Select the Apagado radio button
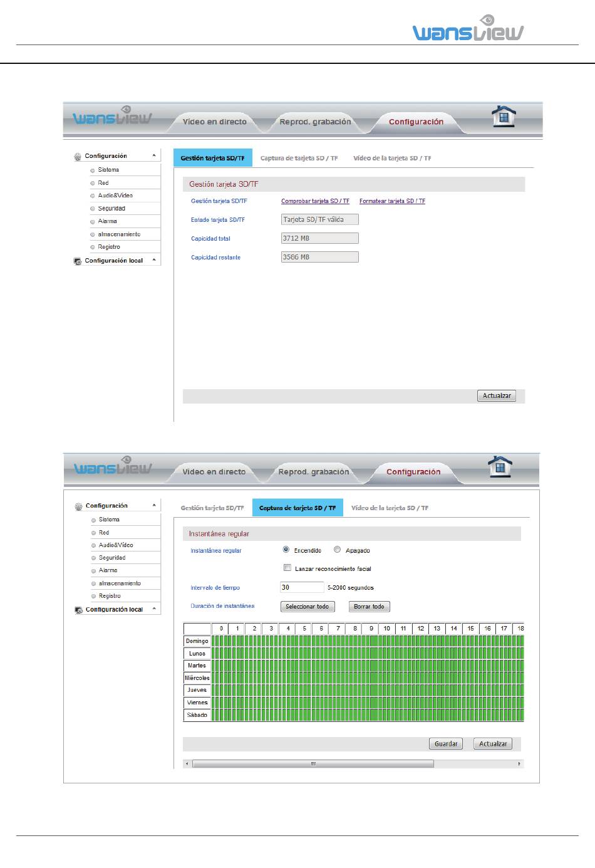Screen dimensions: 595x868 (x=338, y=550)
